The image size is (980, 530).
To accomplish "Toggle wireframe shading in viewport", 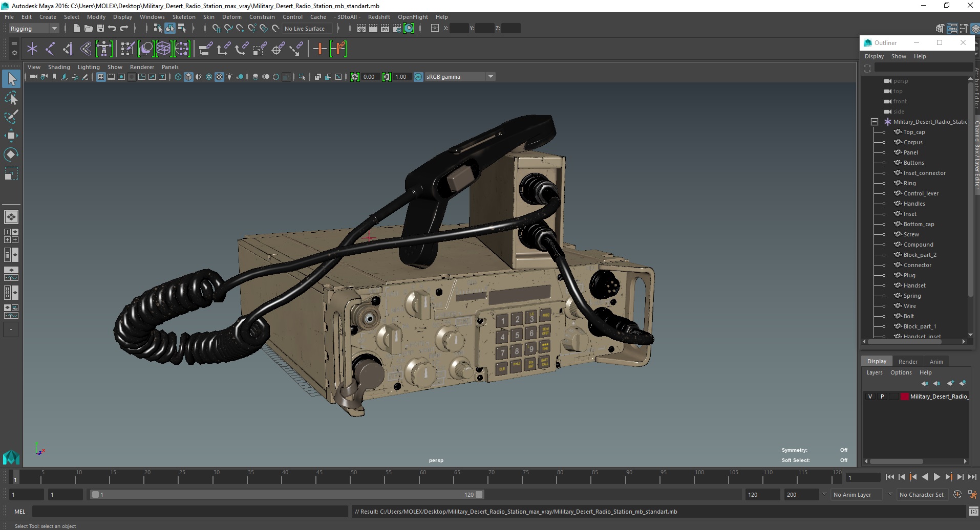I will coord(178,77).
